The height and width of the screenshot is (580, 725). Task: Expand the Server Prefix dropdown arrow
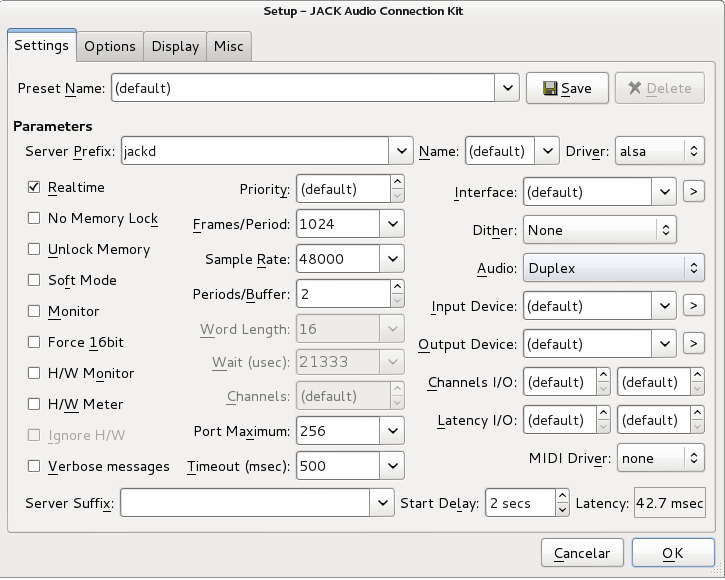coord(401,151)
